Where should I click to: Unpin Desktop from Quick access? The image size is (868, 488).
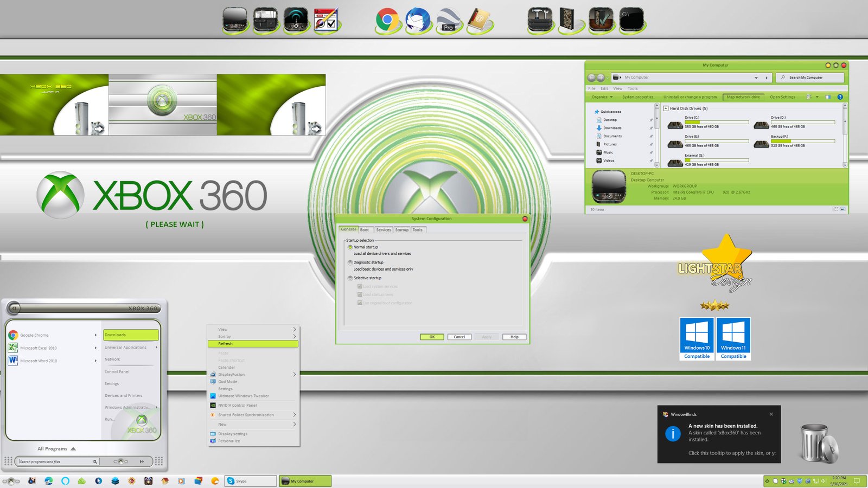[x=651, y=120]
